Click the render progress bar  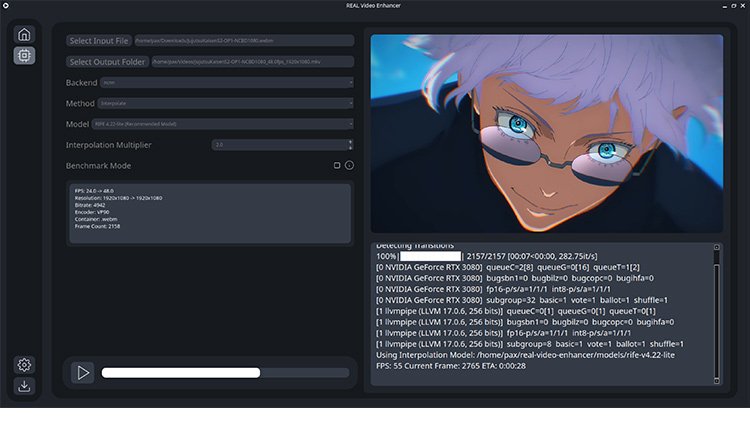click(225, 373)
